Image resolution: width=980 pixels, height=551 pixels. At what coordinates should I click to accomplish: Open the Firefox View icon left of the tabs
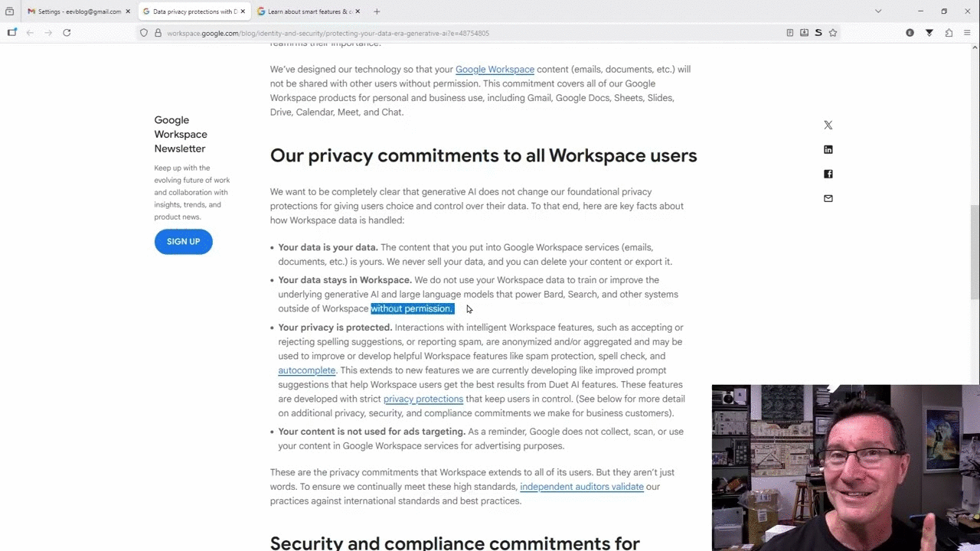click(9, 11)
